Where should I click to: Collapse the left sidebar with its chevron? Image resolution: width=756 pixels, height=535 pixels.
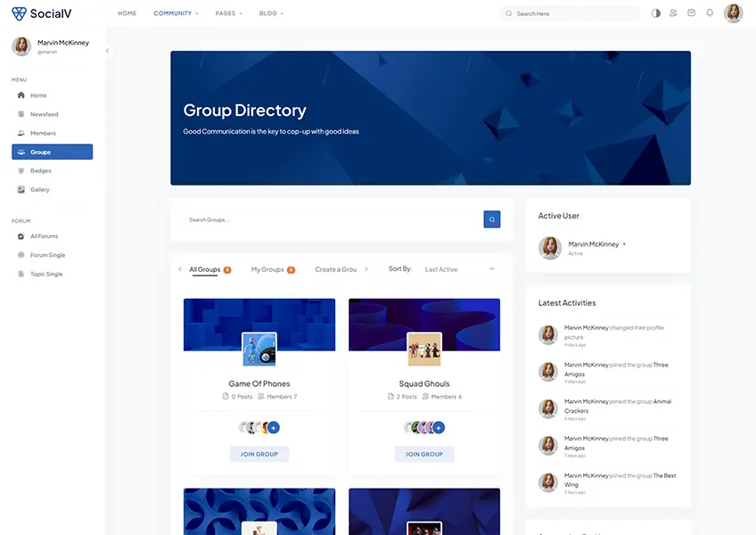[x=107, y=51]
